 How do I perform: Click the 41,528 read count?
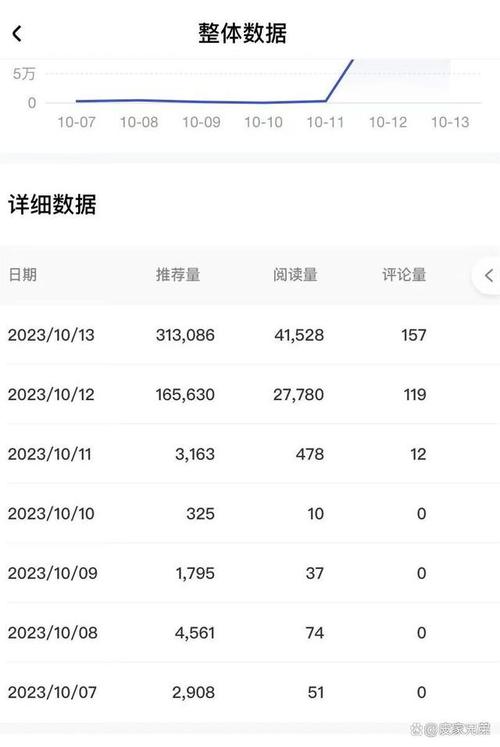pyautogui.click(x=299, y=335)
